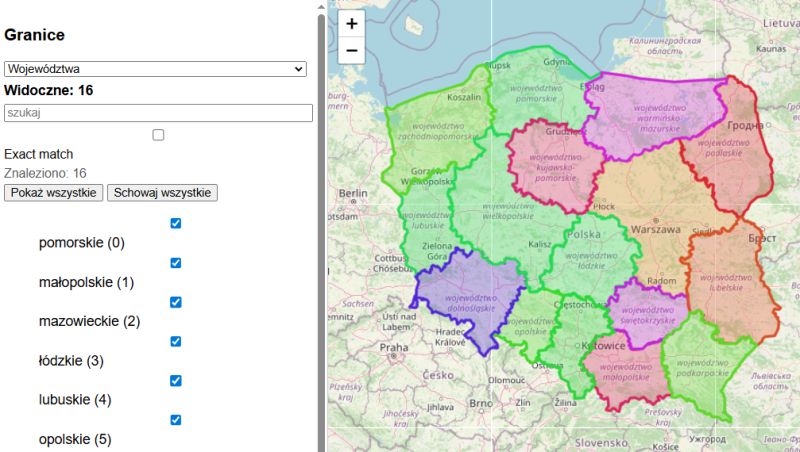This screenshot has width=800, height=452.
Task: Select the mazowieckie (2) list label
Action: 89,321
